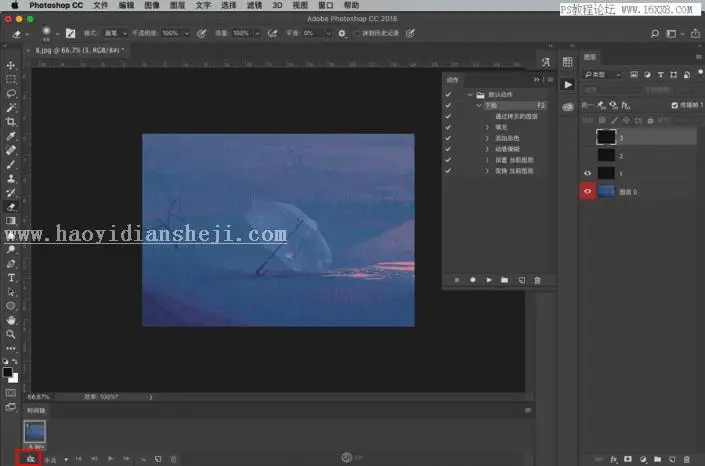Begin recording action button

pos(473,280)
